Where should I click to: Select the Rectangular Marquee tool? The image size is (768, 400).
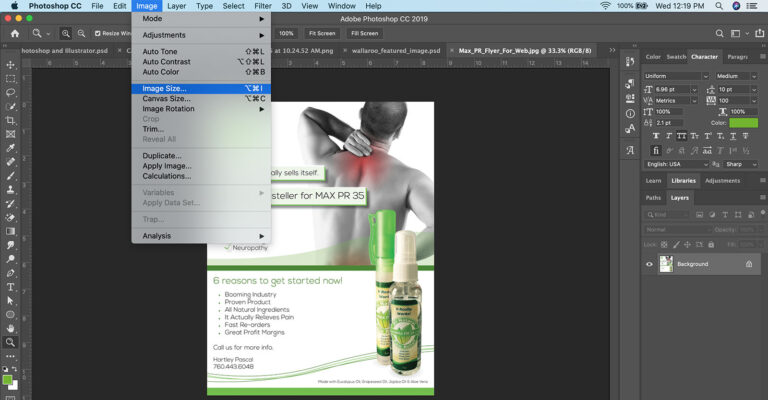click(10, 79)
